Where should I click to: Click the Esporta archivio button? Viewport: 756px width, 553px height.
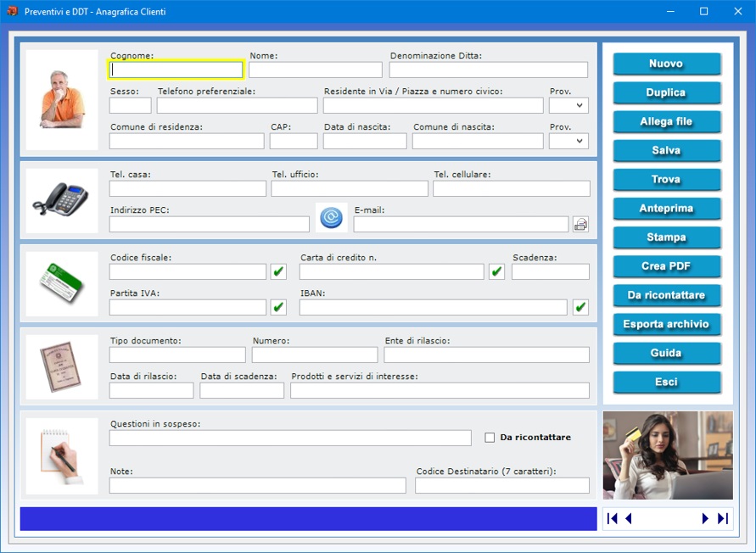pos(666,324)
